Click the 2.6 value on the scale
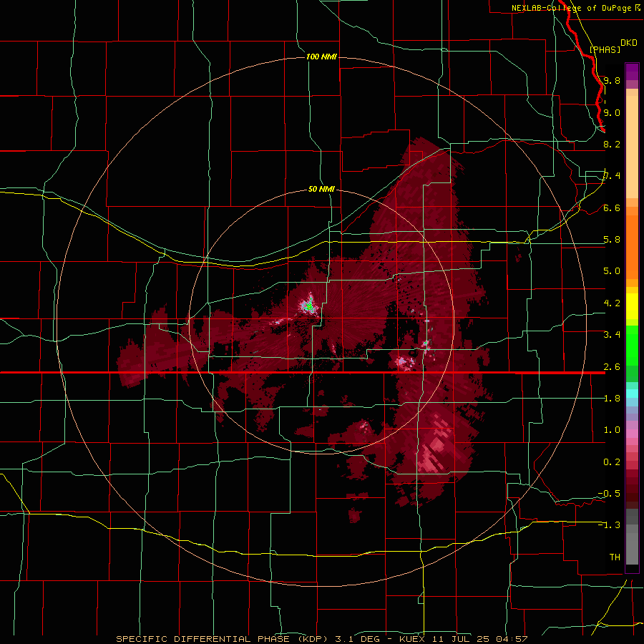 pos(612,366)
